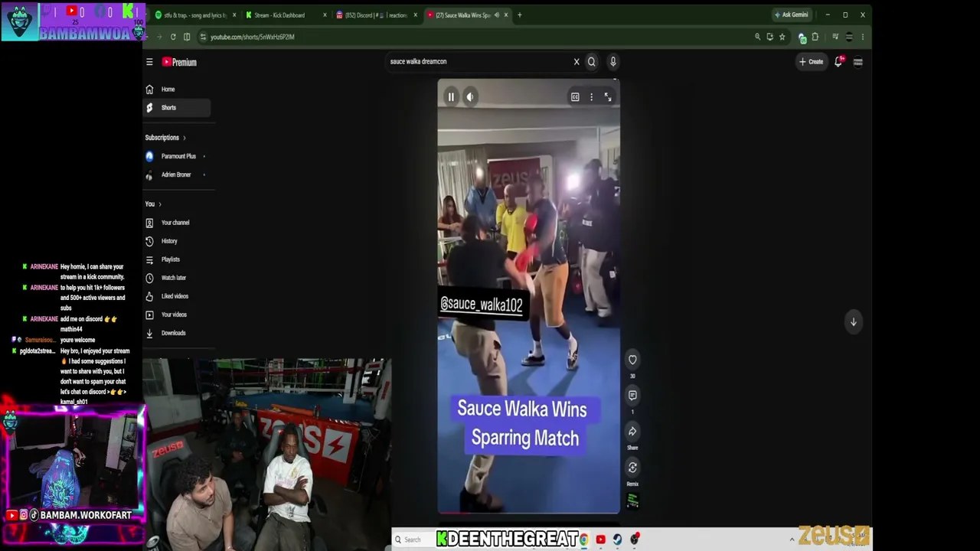The image size is (980, 551).
Task: Open the Adrien Broner subscription channel
Action: (177, 174)
